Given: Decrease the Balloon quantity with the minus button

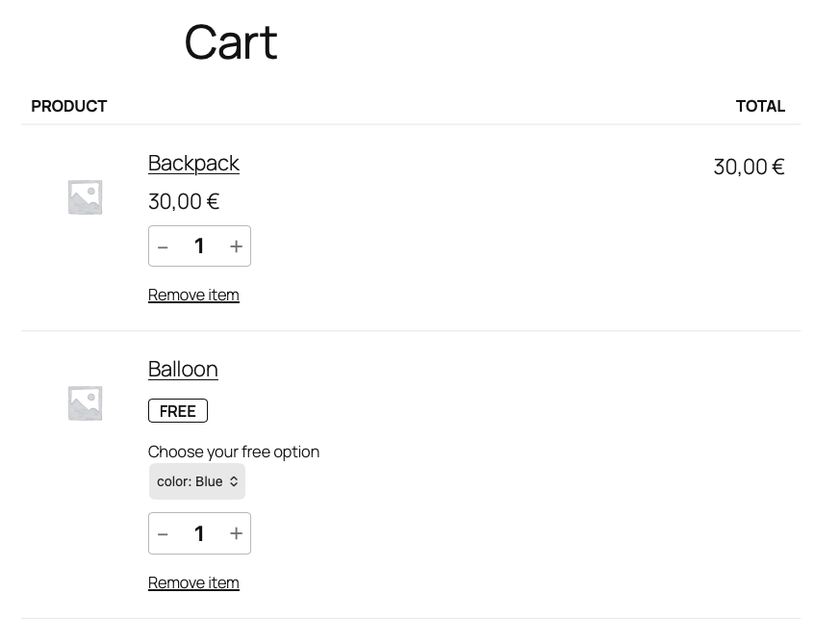Looking at the screenshot, I should click(163, 533).
